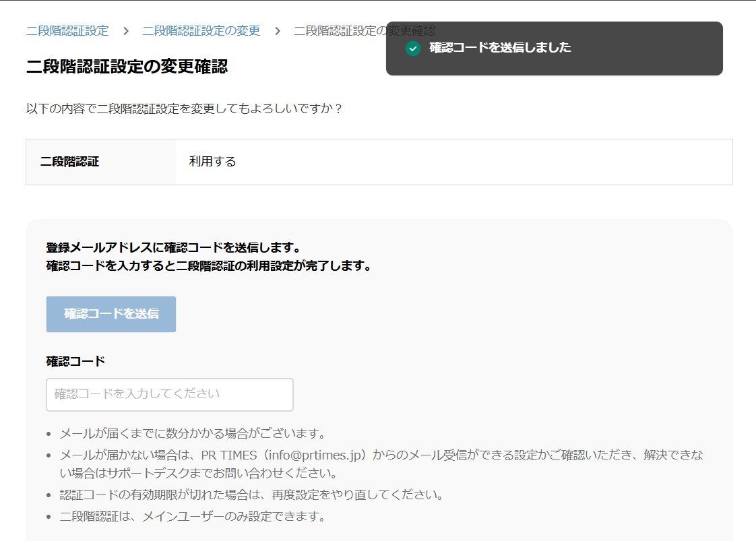Click the confirmation question text below the heading
Screen dimensions: 756x541
click(182, 109)
